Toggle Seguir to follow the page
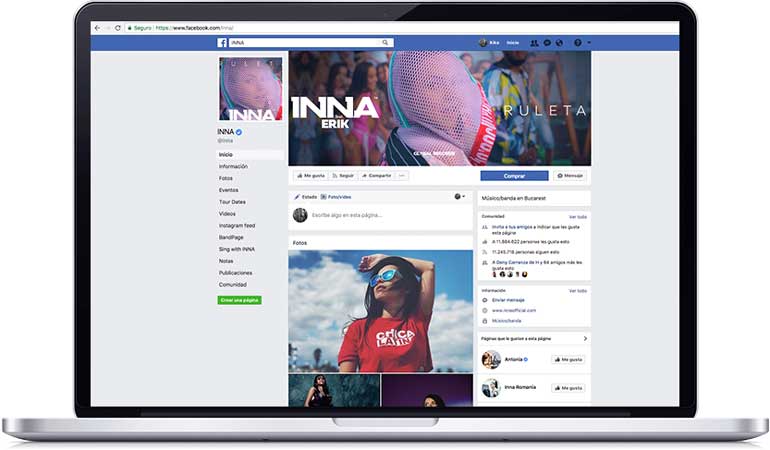The image size is (770, 450). [342, 175]
